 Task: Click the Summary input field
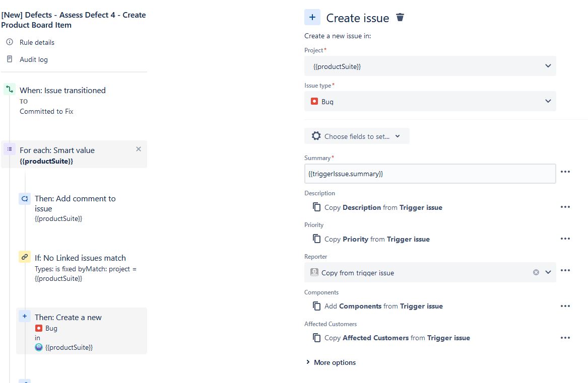[x=430, y=174]
